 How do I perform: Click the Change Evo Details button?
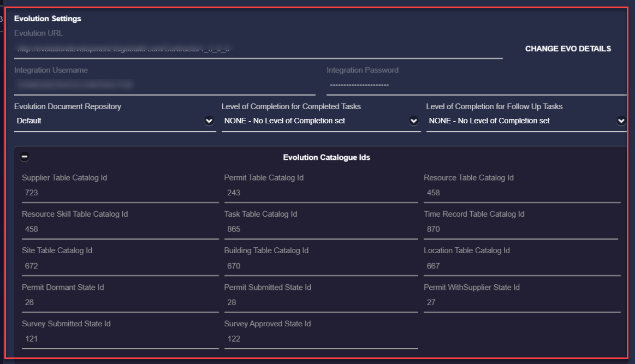568,49
